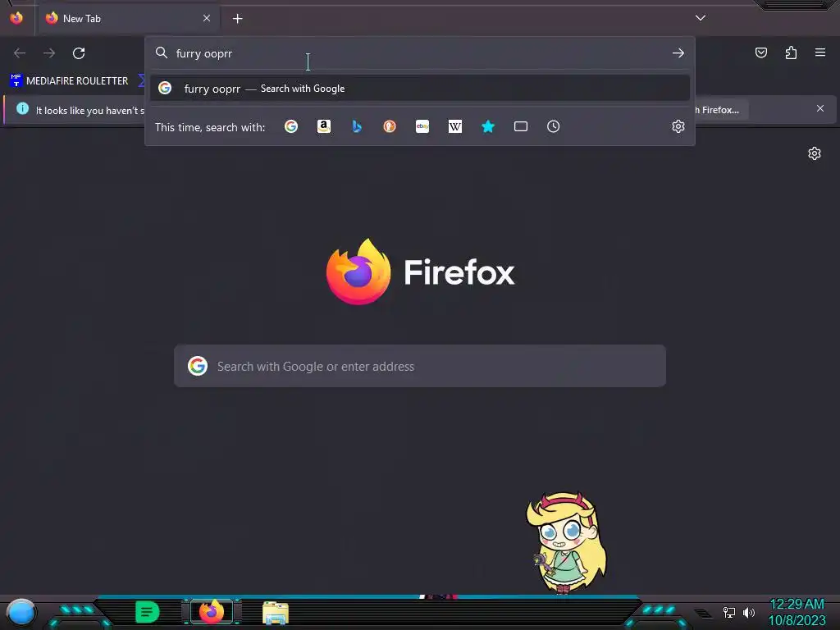This screenshot has height=630, width=840.
Task: Open a new tab with plus button
Action: click(x=237, y=19)
